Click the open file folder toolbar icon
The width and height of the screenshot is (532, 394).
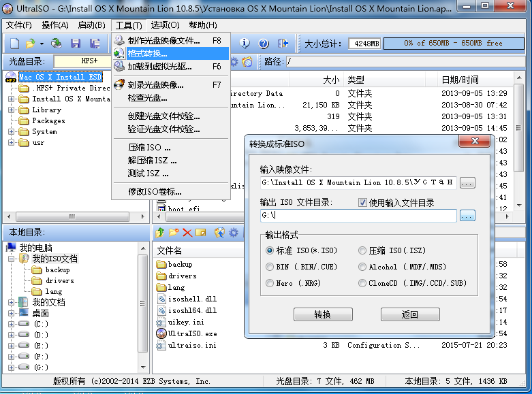coord(30,44)
